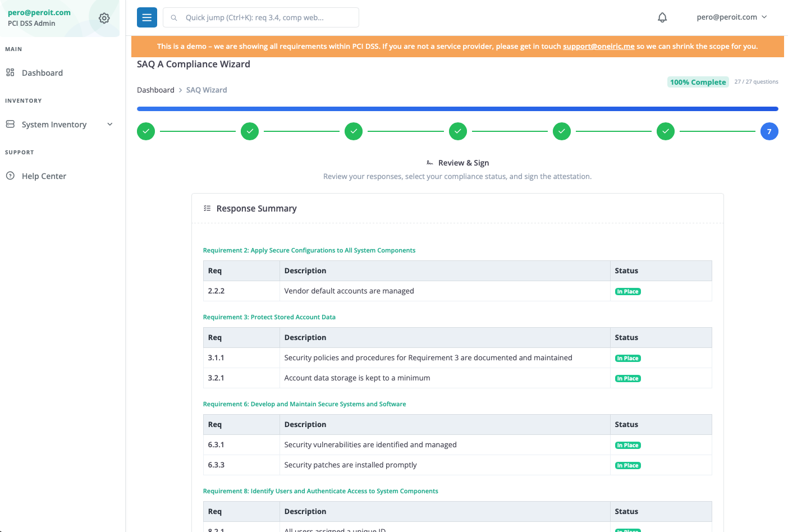
Task: Open the notifications bell
Action: click(x=662, y=17)
